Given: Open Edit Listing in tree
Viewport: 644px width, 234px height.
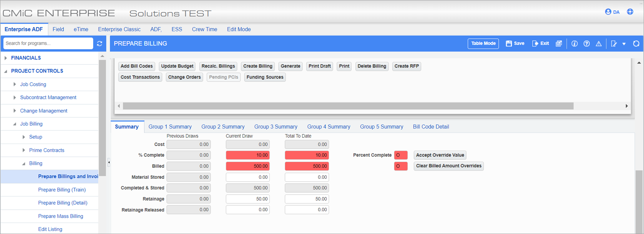Looking at the screenshot, I should tap(50, 229).
